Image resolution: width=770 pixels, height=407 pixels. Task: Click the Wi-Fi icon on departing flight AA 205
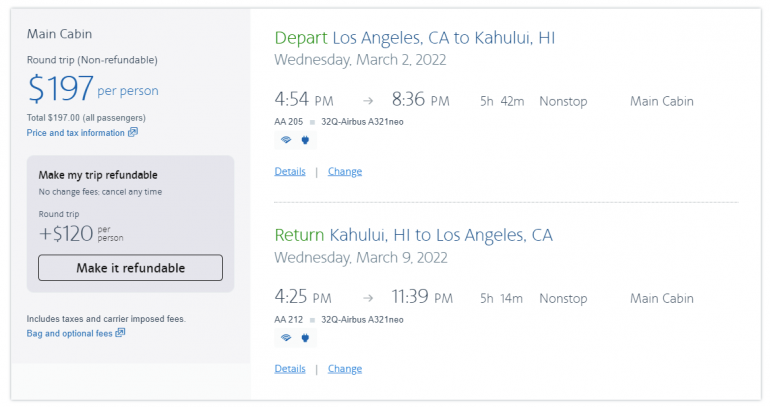285,140
